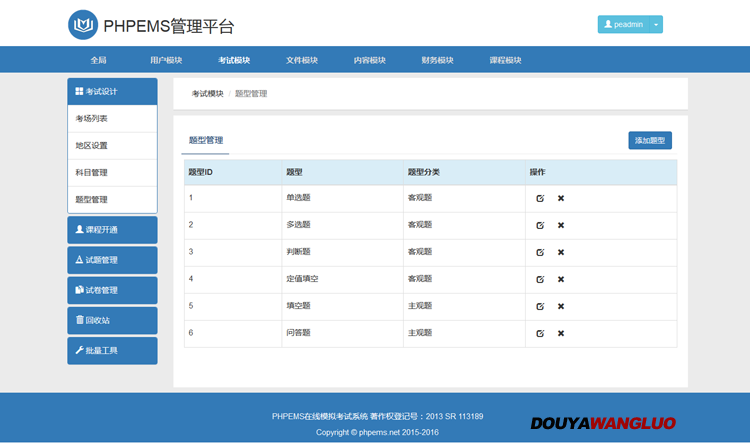Delete the 定值填空 question type row
The width and height of the screenshot is (750, 443).
[x=561, y=279]
